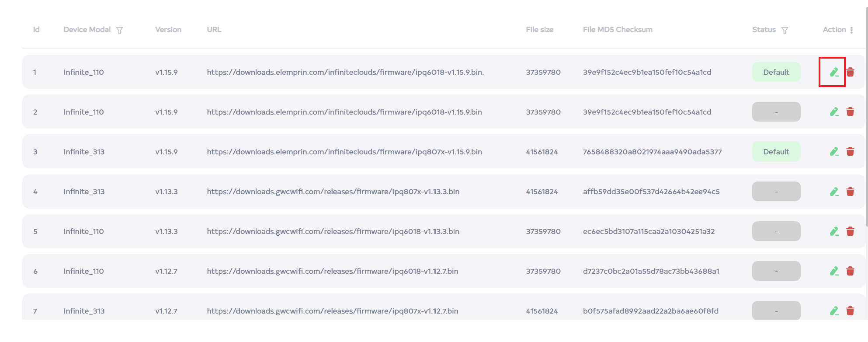Delete the Infinite_313 v1.15.9 firmware row

(850, 152)
